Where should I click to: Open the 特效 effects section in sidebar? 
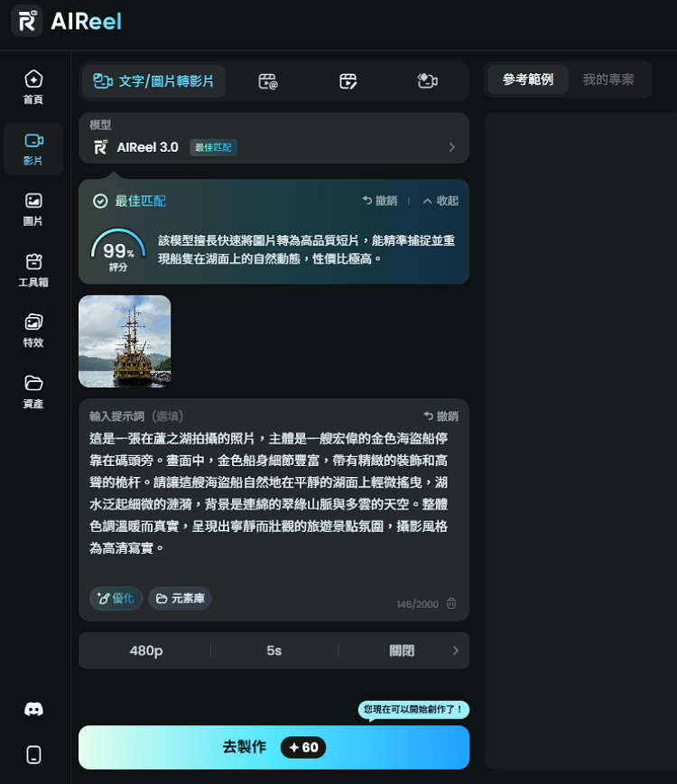point(33,331)
